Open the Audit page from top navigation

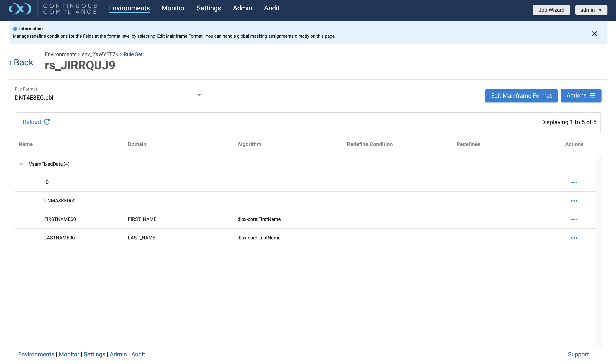tap(271, 8)
